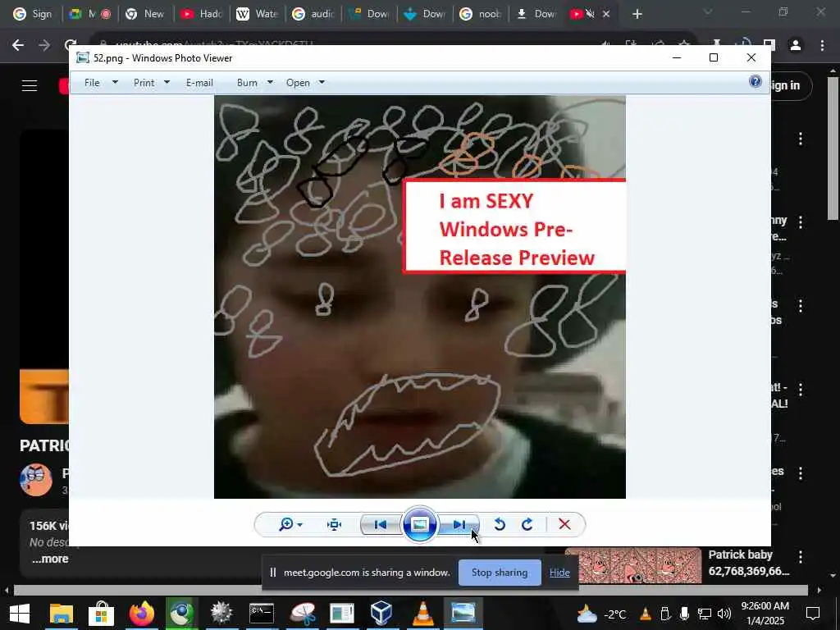Click the -2°C weather widget
The width and height of the screenshot is (840, 630).
601,614
